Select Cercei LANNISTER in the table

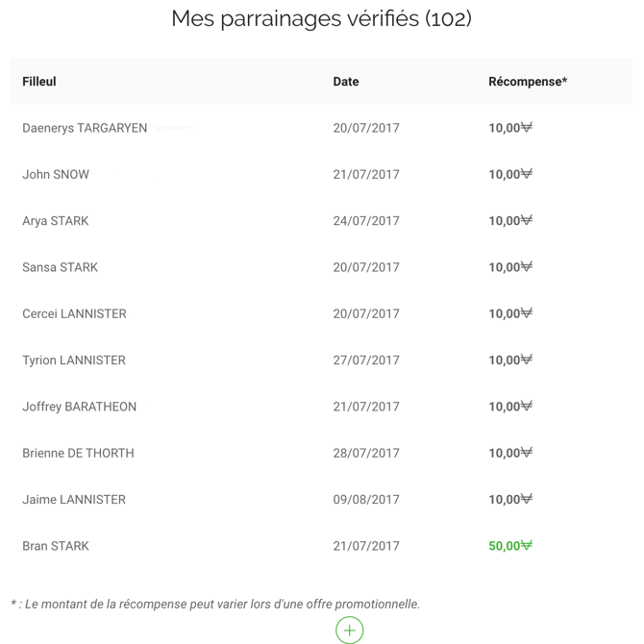(74, 313)
